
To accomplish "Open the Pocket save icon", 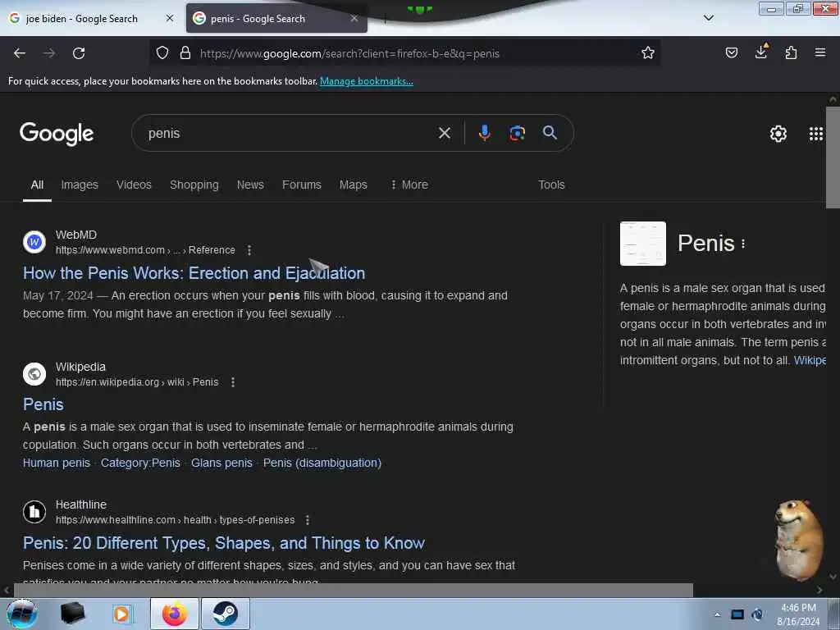I will pyautogui.click(x=731, y=52).
